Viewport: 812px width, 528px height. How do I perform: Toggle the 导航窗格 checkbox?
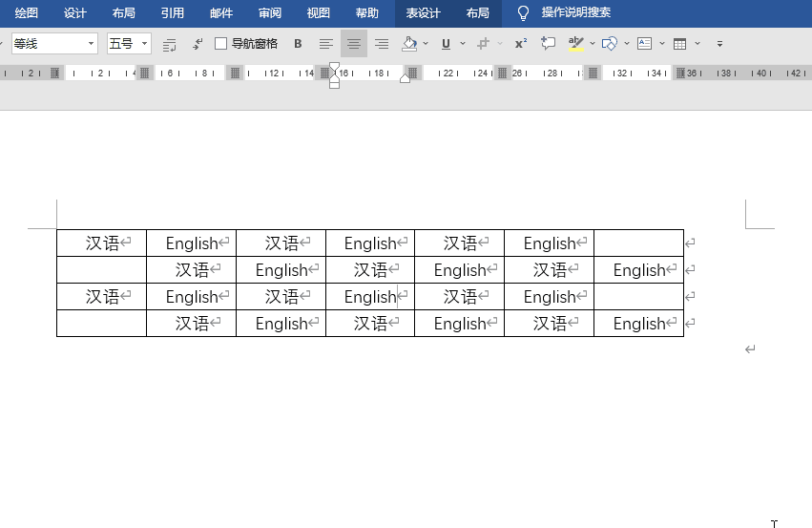(221, 44)
